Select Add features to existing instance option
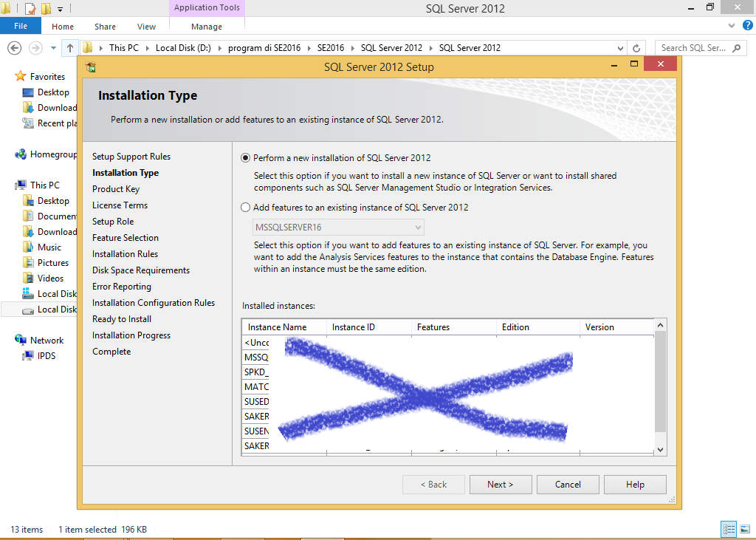This screenshot has height=540, width=756. pos(245,207)
